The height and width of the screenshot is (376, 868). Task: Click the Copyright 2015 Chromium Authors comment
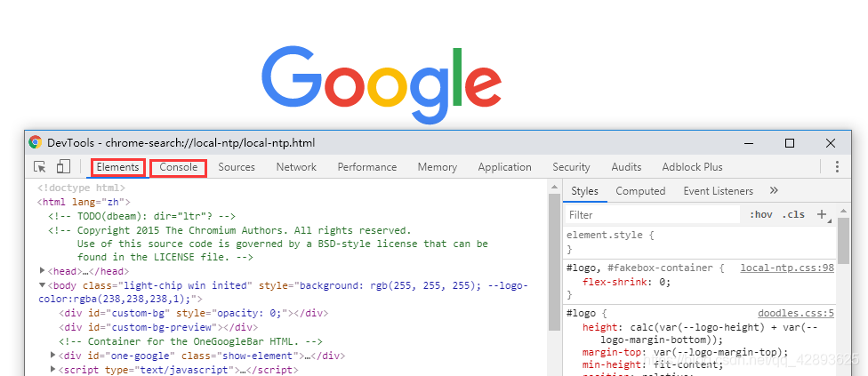268,244
